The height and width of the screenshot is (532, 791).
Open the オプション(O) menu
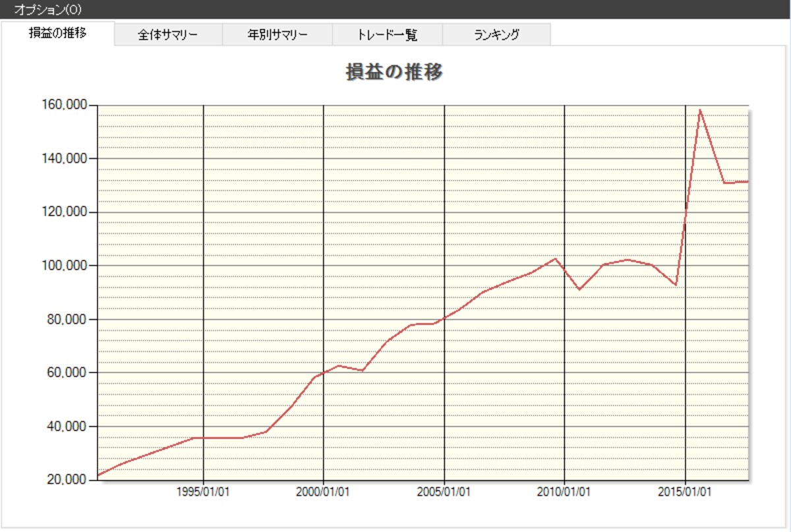[47, 10]
